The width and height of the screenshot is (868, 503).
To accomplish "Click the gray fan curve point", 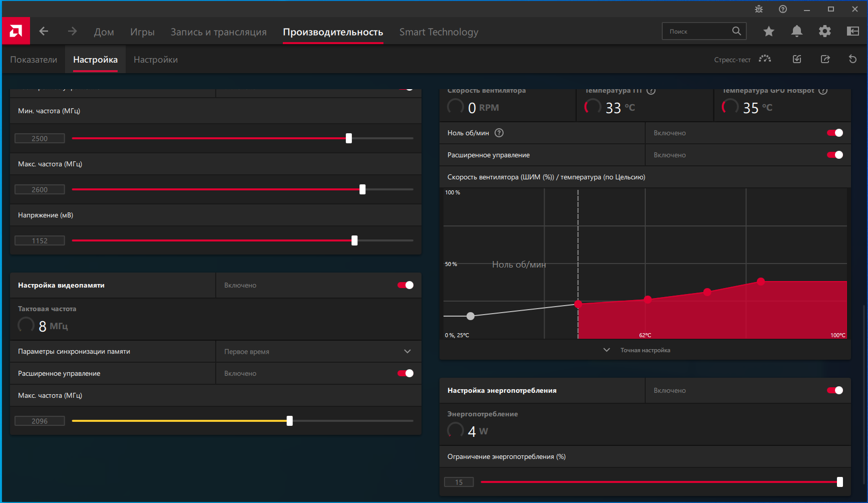I will [471, 316].
